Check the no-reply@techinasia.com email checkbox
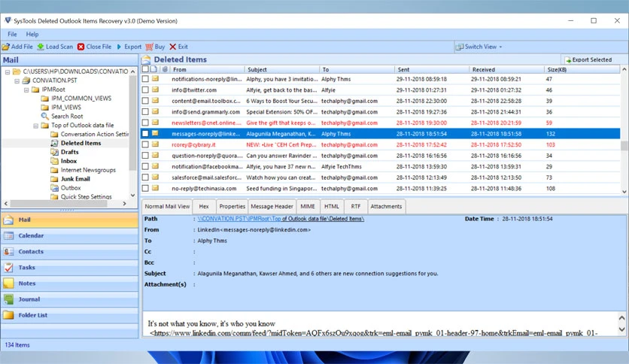This screenshot has height=364, width=629. click(x=145, y=188)
